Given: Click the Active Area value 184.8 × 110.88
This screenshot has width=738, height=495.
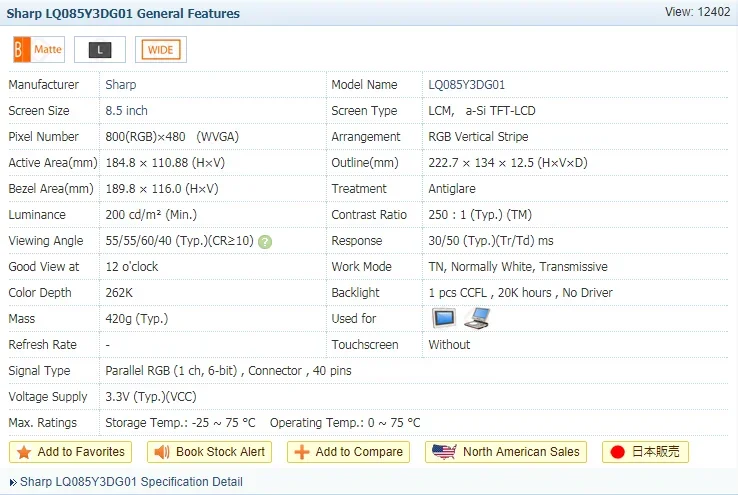Looking at the screenshot, I should (165, 163).
